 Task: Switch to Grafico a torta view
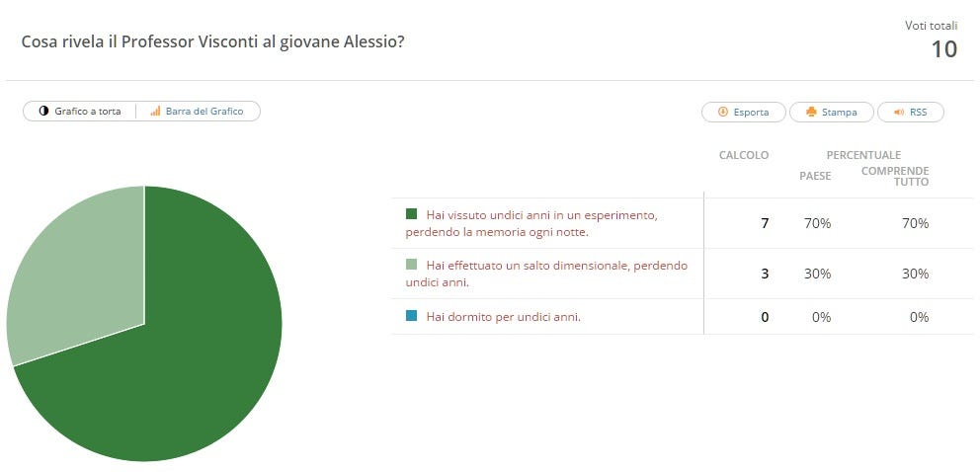79,112
